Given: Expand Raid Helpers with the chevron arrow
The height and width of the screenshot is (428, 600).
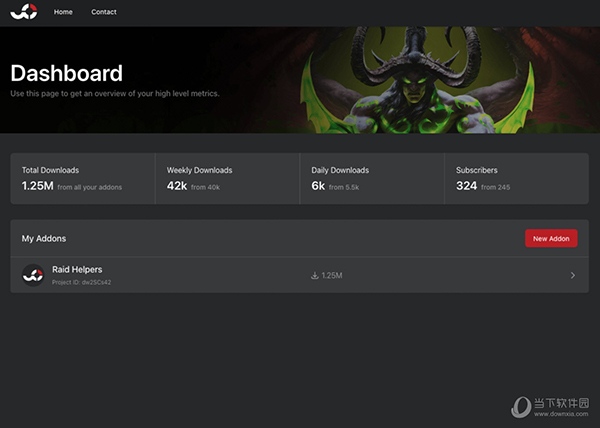Looking at the screenshot, I should (x=572, y=275).
